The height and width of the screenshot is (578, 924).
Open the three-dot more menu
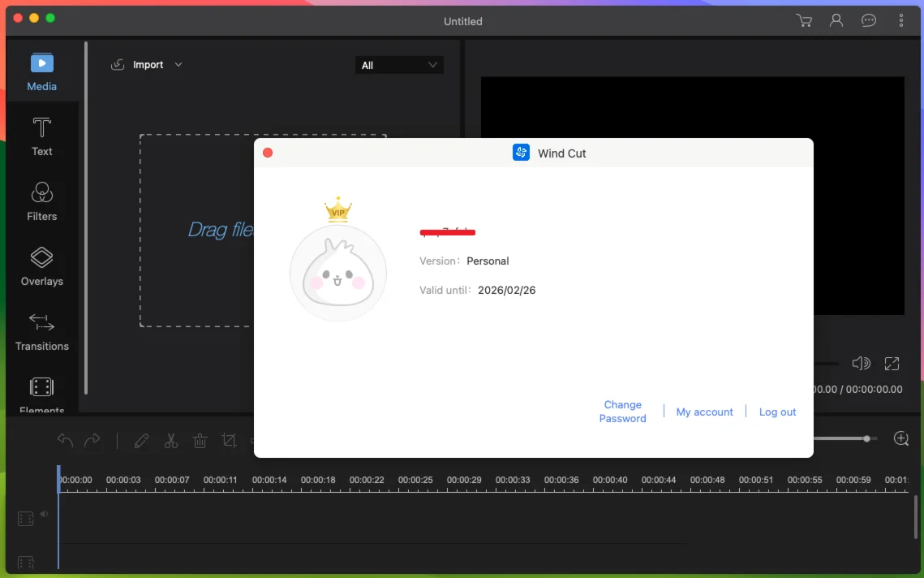click(x=901, y=20)
